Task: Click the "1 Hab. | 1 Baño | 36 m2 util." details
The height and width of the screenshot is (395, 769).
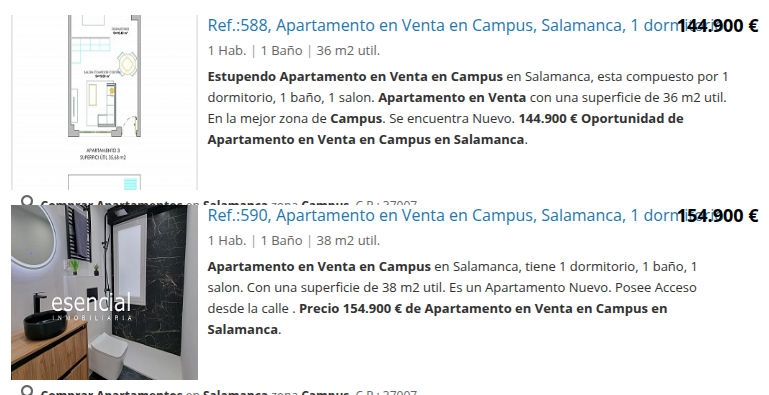Action: coord(294,51)
